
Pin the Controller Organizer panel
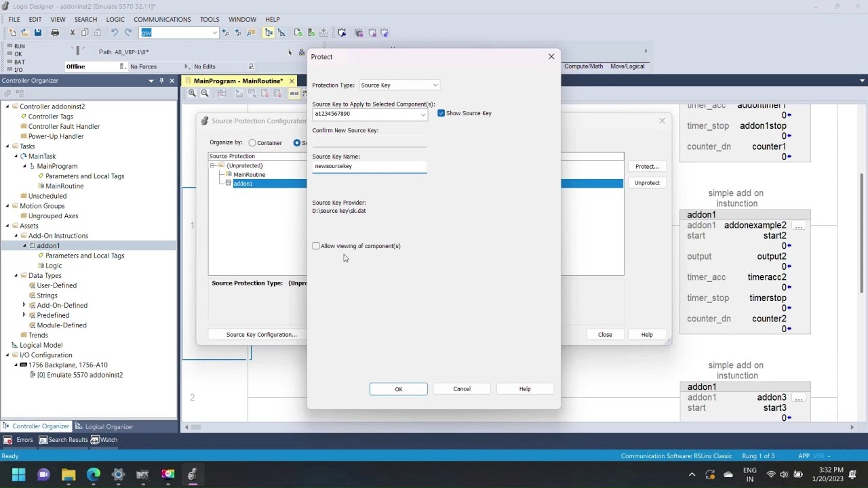(x=161, y=81)
